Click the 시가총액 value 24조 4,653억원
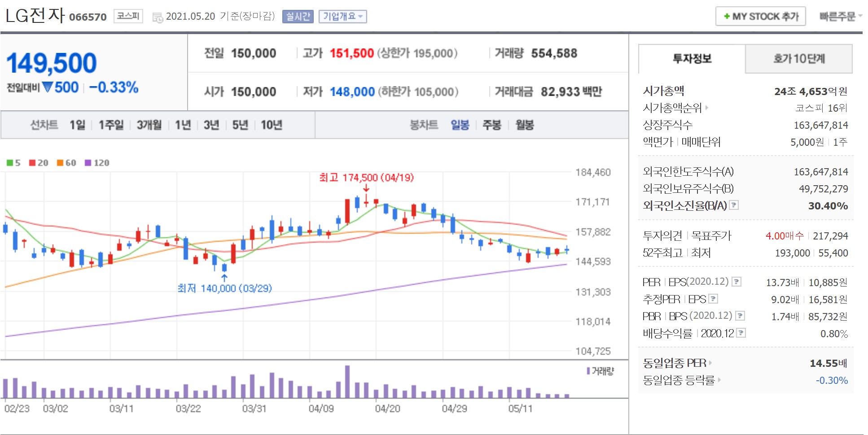This screenshot has height=435, width=868. click(811, 91)
